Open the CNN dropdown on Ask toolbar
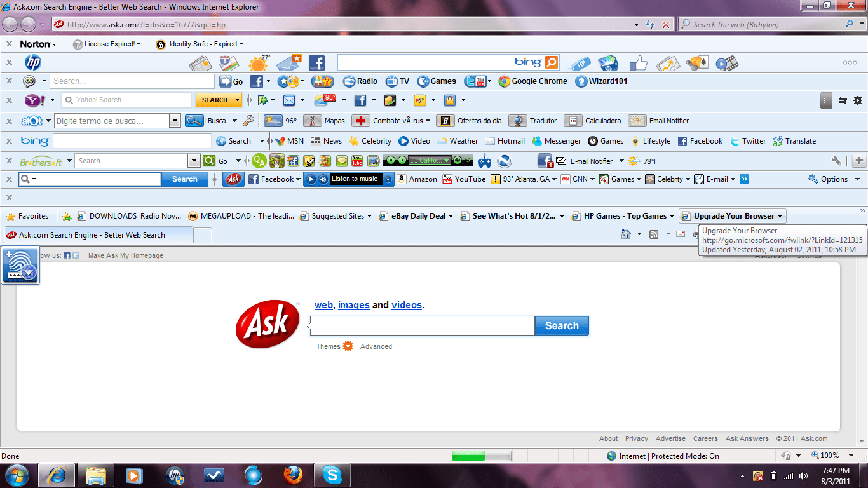868x488 pixels. pos(592,179)
